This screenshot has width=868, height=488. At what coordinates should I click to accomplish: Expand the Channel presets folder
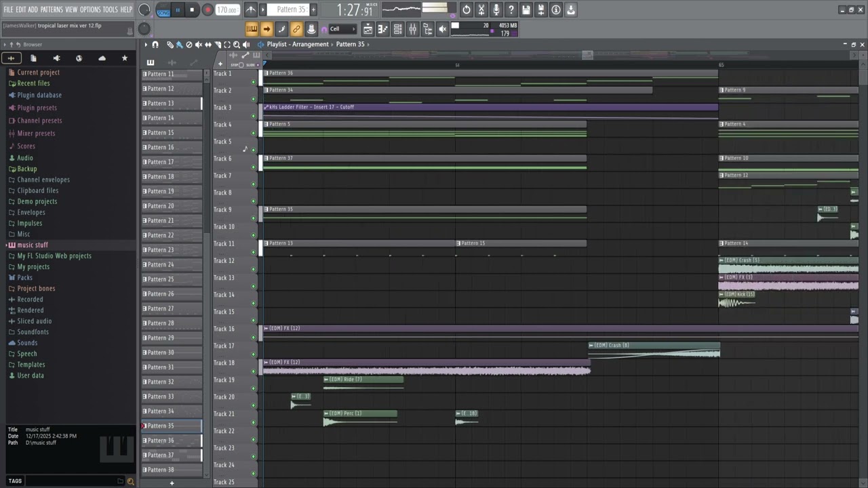coord(39,121)
